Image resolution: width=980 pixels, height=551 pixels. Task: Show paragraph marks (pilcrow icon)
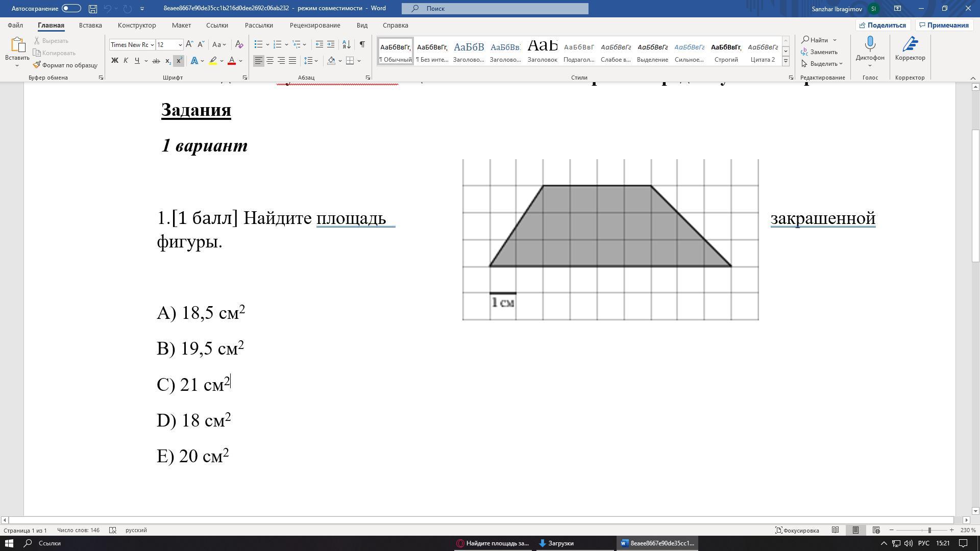click(362, 44)
